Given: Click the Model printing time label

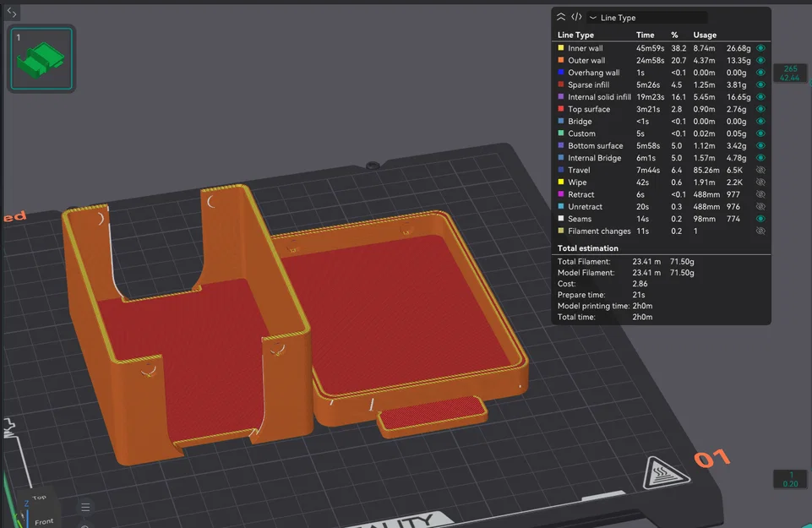Looking at the screenshot, I should [x=593, y=306].
